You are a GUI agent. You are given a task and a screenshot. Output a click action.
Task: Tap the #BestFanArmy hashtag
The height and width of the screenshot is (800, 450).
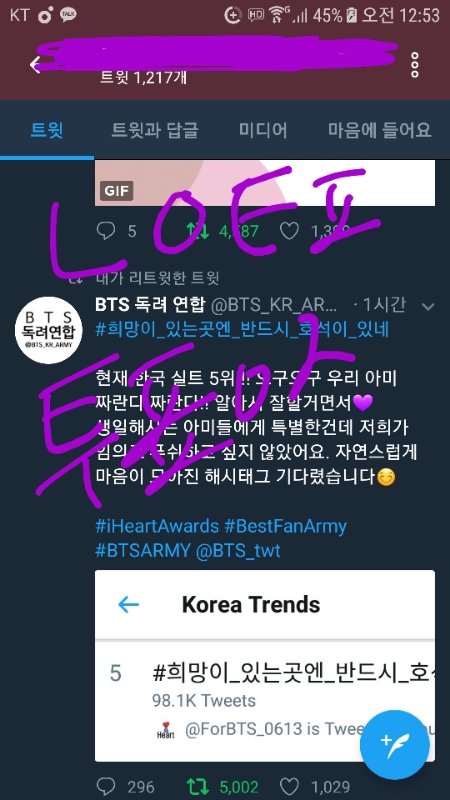pos(285,526)
